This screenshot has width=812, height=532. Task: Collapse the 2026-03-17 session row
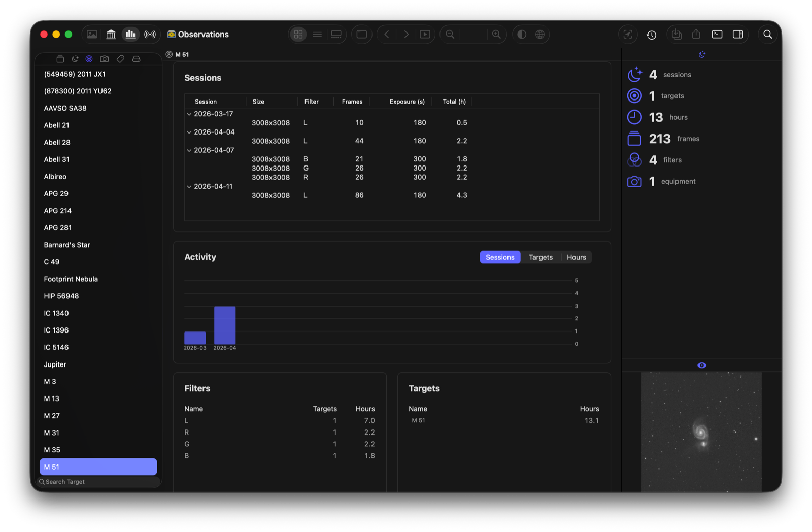pos(189,114)
